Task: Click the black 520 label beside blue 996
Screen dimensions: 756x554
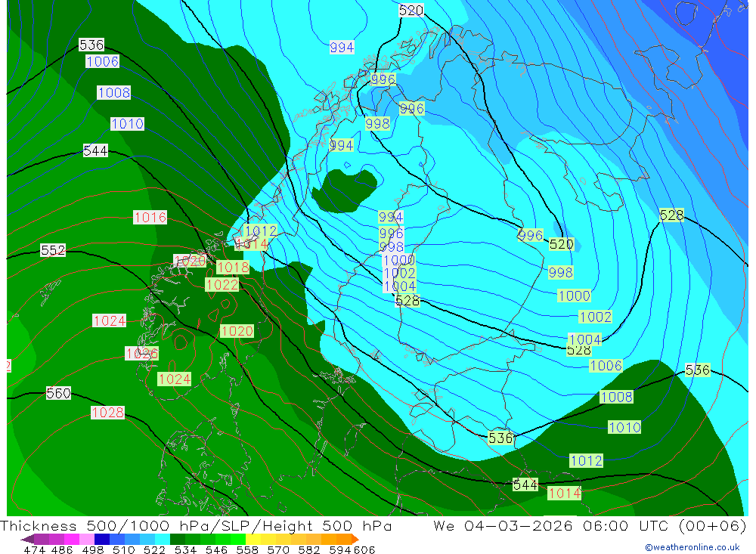Action: pos(561,244)
